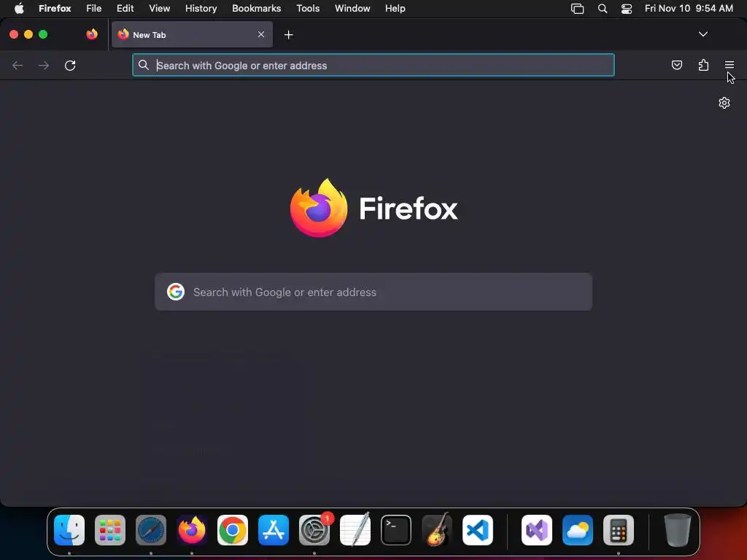Open Terminal from the dock

[x=396, y=530]
